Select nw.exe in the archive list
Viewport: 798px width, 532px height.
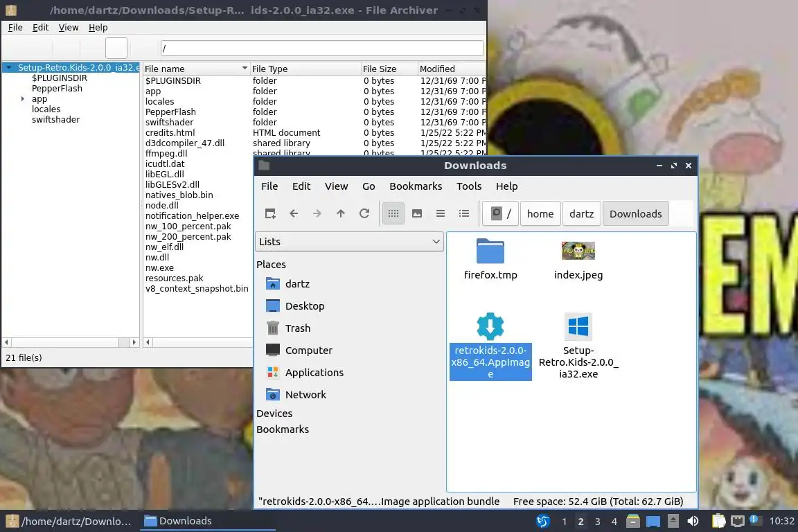[159, 268]
